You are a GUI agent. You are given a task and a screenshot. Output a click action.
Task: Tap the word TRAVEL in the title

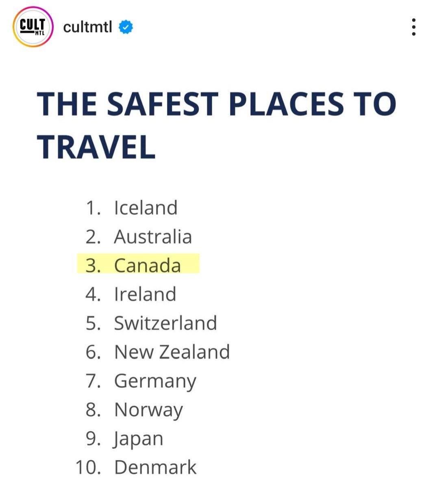click(x=96, y=147)
